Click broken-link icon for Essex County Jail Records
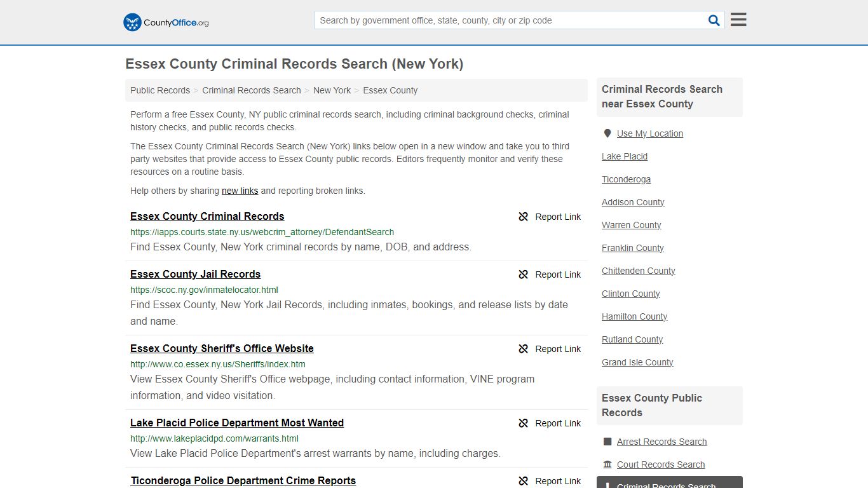This screenshot has width=868, height=488. tap(524, 274)
